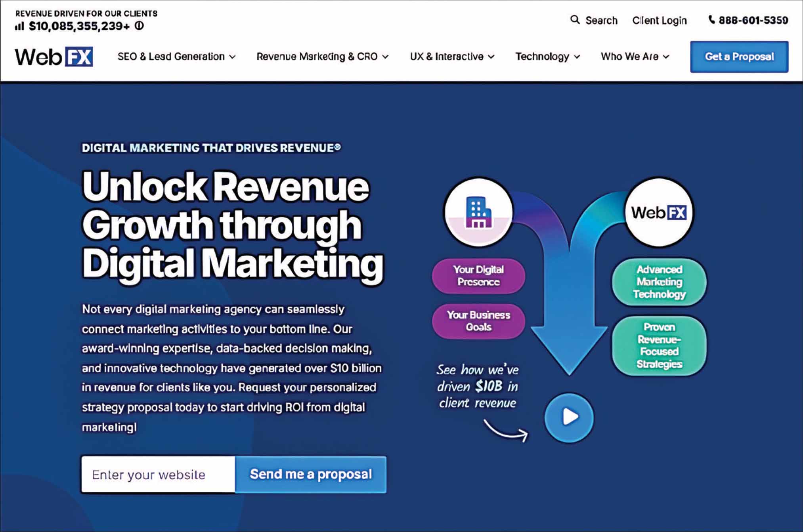
Task: Expand Revenue Marketing & CRO menu
Action: point(322,57)
